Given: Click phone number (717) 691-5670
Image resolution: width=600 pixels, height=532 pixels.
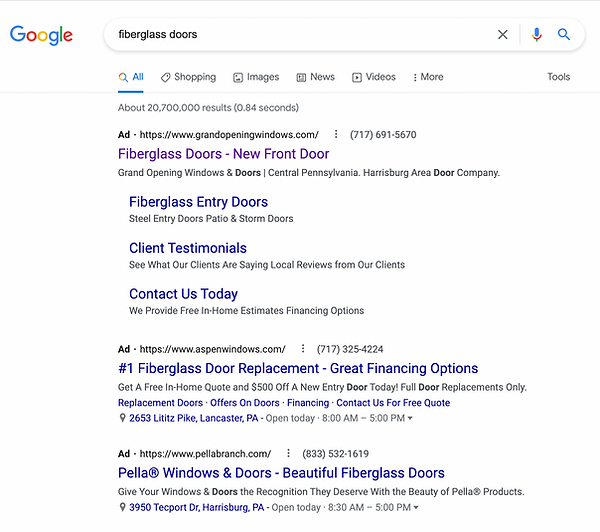Looking at the screenshot, I should [x=383, y=135].
